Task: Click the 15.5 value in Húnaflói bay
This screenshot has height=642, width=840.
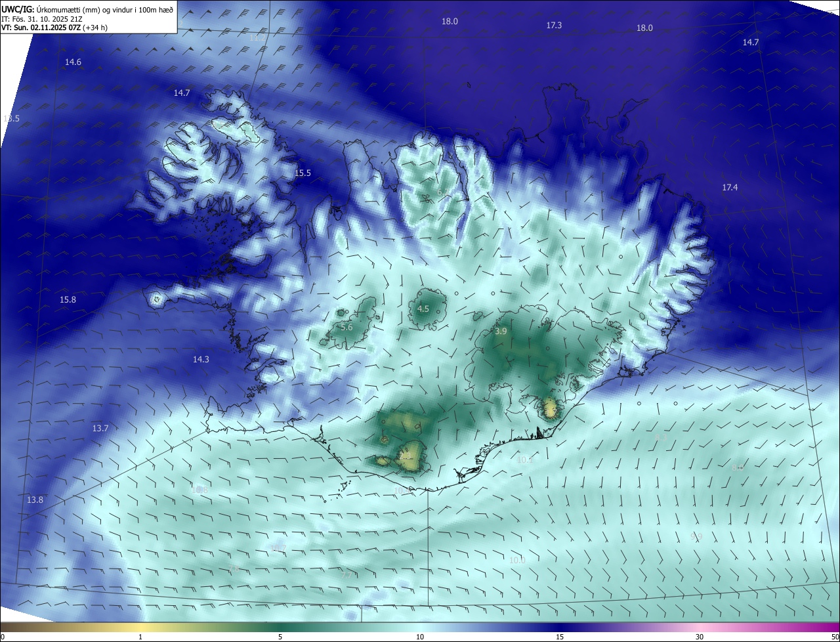Action: click(303, 173)
